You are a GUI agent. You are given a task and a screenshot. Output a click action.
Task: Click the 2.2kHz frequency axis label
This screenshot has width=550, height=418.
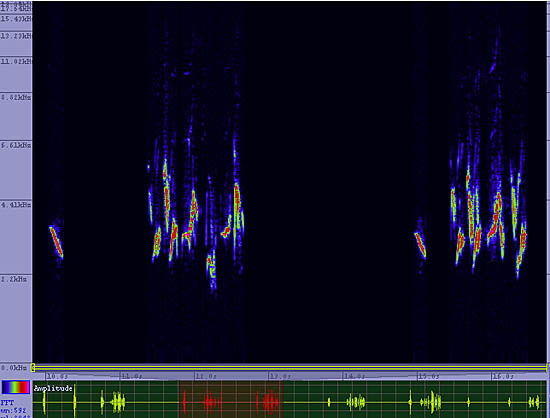point(14,279)
